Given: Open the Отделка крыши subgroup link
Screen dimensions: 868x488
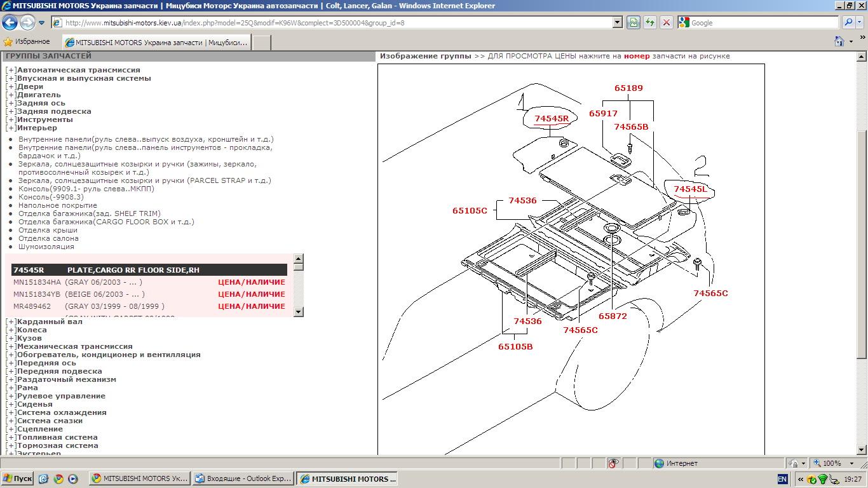Looking at the screenshot, I should point(43,231).
